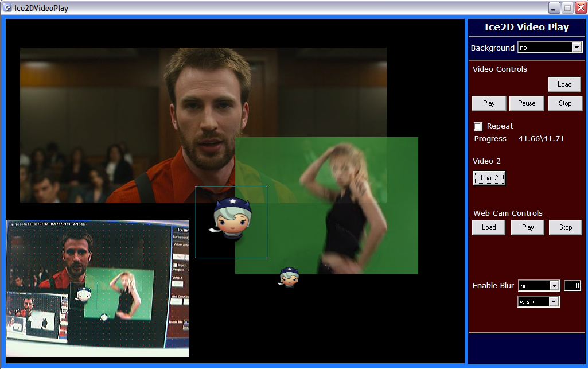The height and width of the screenshot is (369, 588).
Task: Stop the main video
Action: click(564, 103)
